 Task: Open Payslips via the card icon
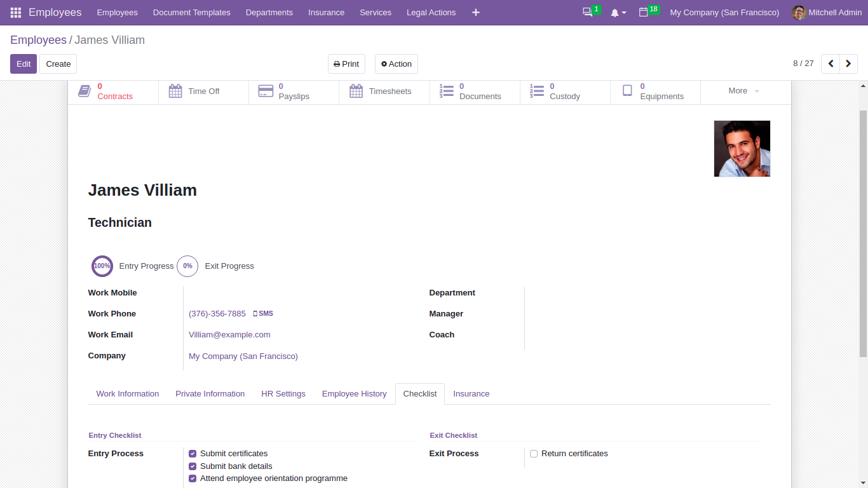click(266, 91)
